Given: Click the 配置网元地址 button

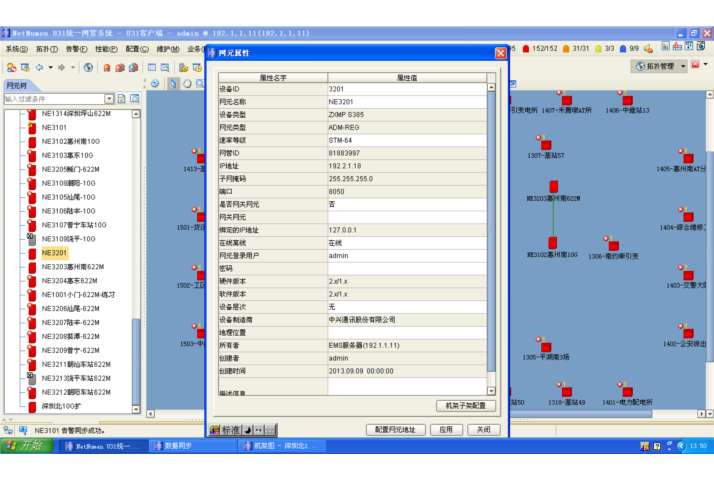Looking at the screenshot, I should pyautogui.click(x=395, y=429).
